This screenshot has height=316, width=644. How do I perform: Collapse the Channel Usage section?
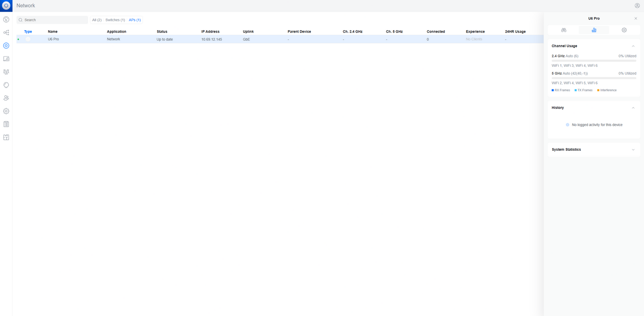click(x=633, y=46)
